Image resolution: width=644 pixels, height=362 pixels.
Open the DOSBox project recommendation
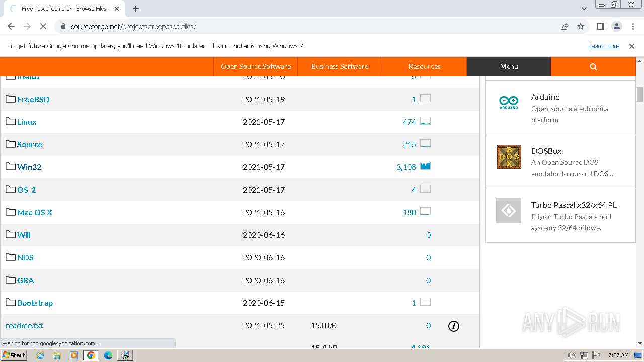point(546,151)
